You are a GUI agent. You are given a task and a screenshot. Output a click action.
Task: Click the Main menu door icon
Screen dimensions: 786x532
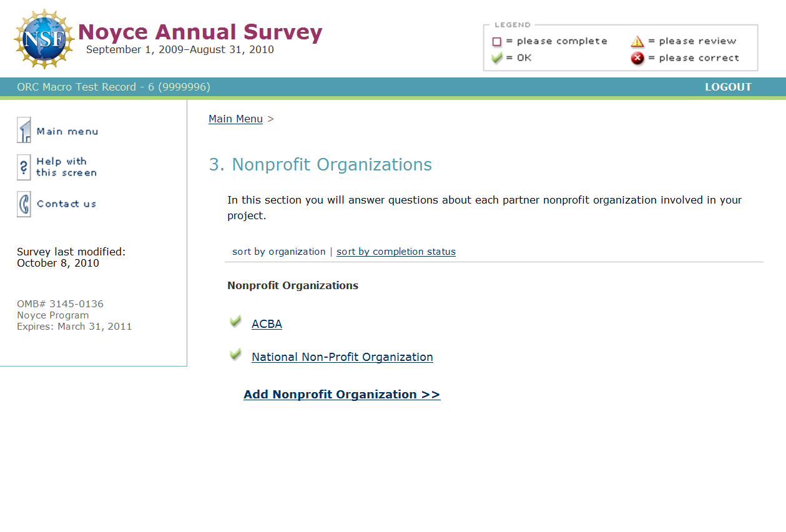(x=24, y=131)
